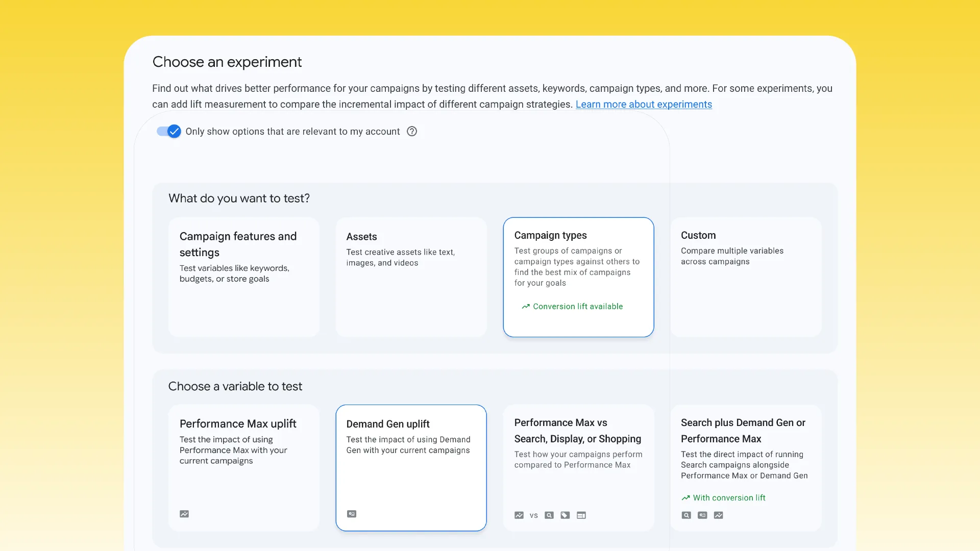Image resolution: width=980 pixels, height=551 pixels.
Task: Choose the Demand Gen uplift card
Action: pos(411,468)
